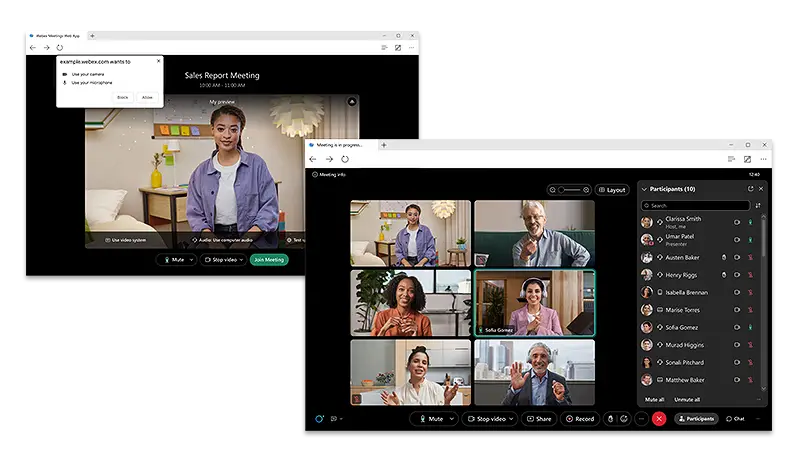Pop out the Participants panel

click(x=751, y=189)
